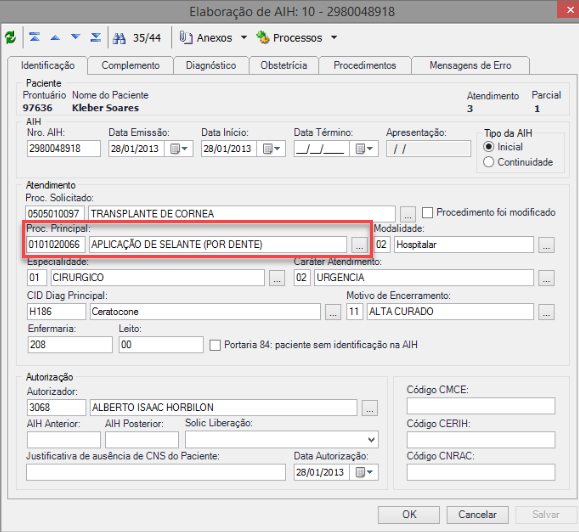Go to previous record up arrow
This screenshot has height=532, width=579.
55,37
